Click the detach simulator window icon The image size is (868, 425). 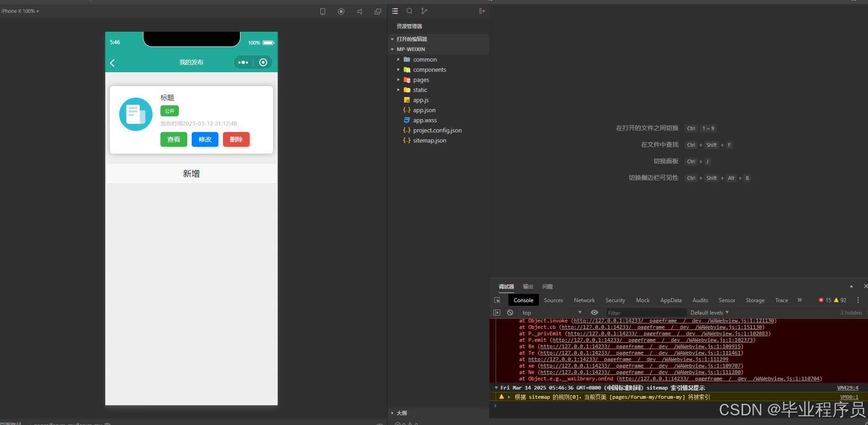pos(378,11)
